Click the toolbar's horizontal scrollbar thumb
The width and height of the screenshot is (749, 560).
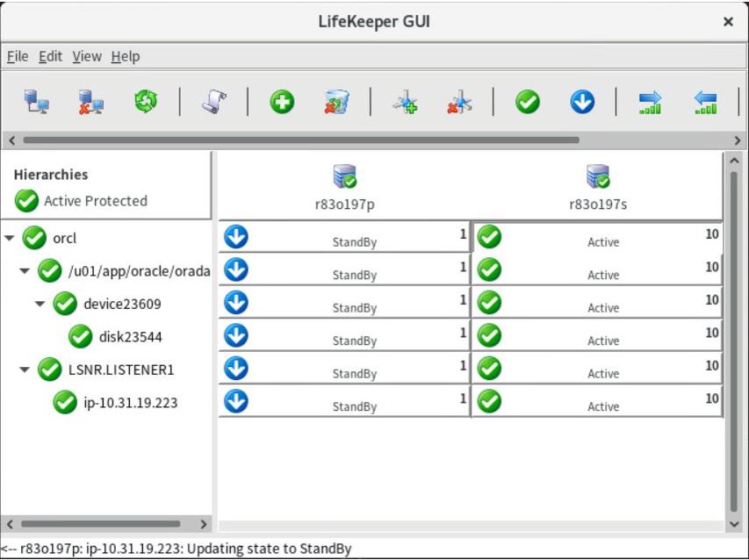coord(301,140)
